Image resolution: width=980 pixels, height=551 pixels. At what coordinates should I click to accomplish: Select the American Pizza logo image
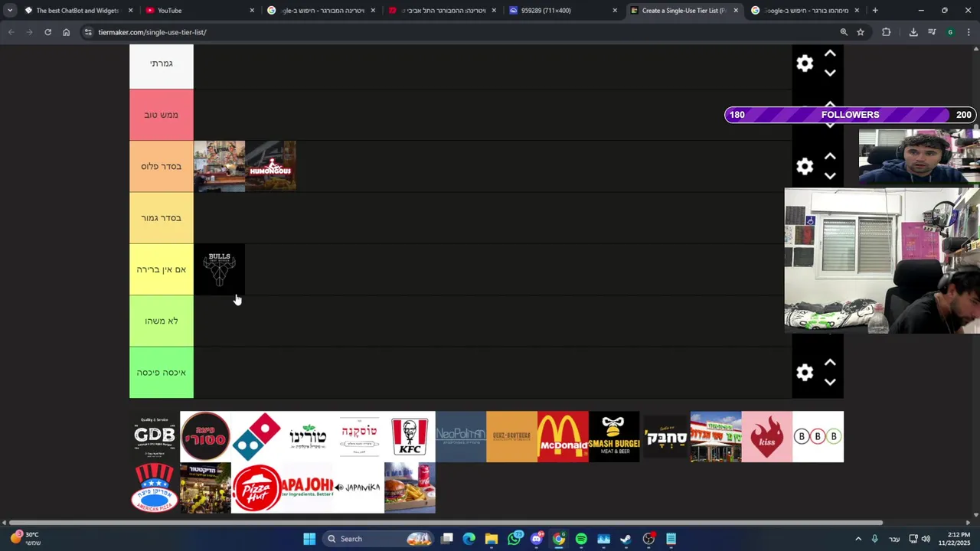155,487
